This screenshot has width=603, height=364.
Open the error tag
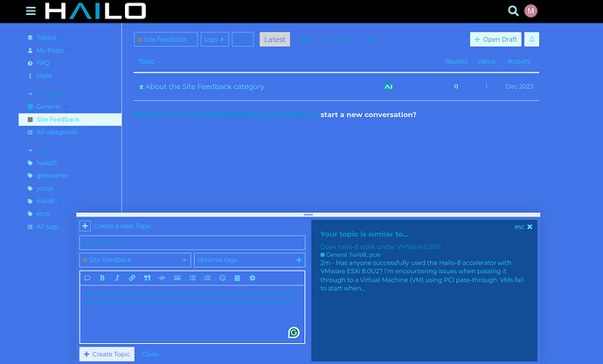point(44,214)
